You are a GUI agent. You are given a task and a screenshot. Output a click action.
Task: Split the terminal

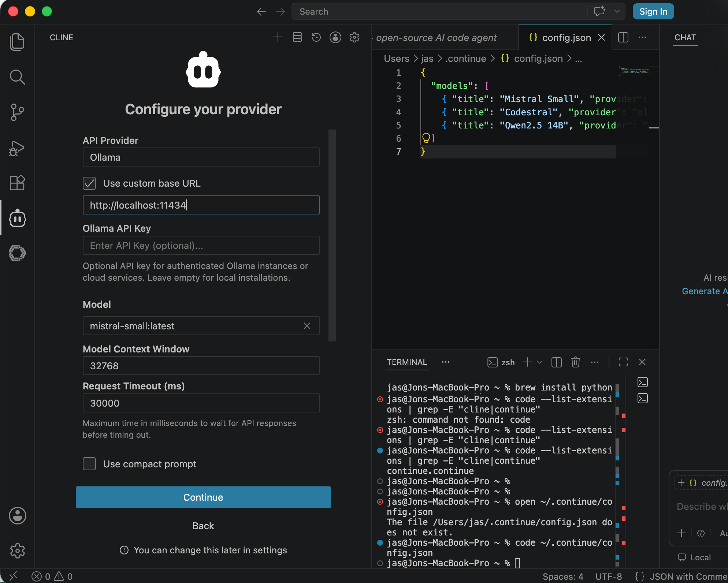[557, 362]
